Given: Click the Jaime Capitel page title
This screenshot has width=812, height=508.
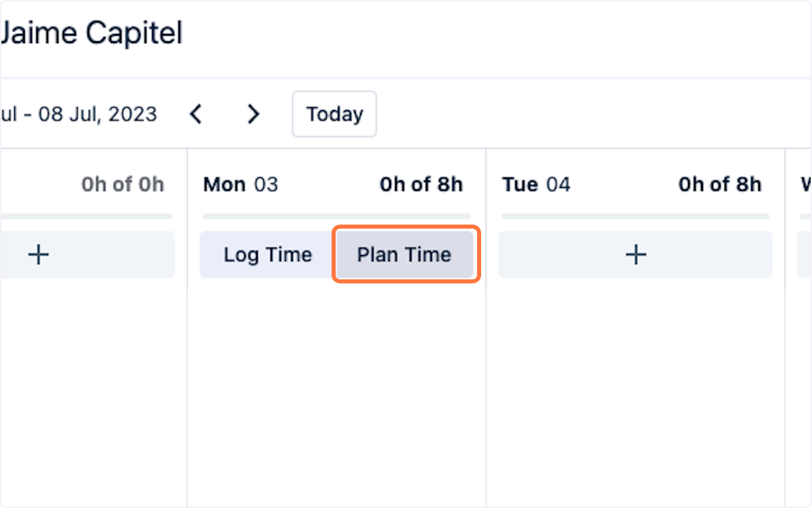Looking at the screenshot, I should [91, 33].
